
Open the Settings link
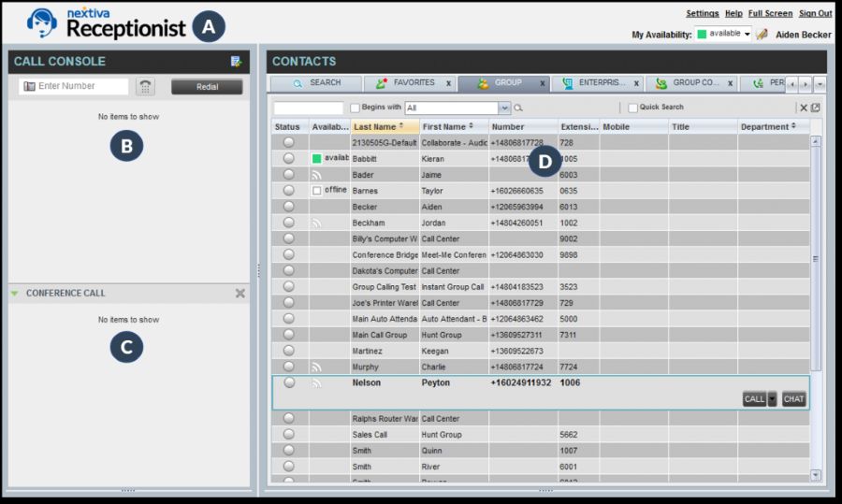pos(703,13)
